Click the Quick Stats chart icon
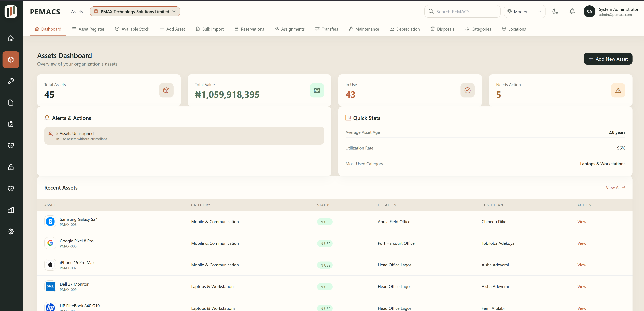Screen dimensions: 644x311 348,118
